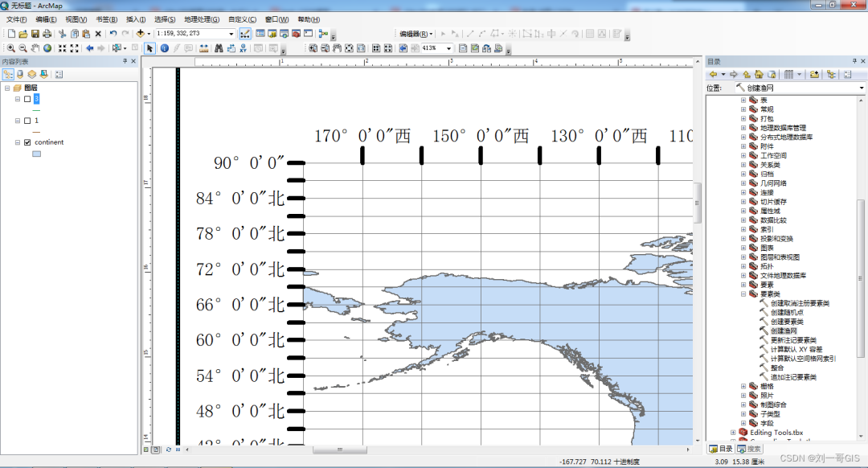This screenshot has height=468, width=868.
Task: Open the layout zoom percent dropdown
Action: 449,48
